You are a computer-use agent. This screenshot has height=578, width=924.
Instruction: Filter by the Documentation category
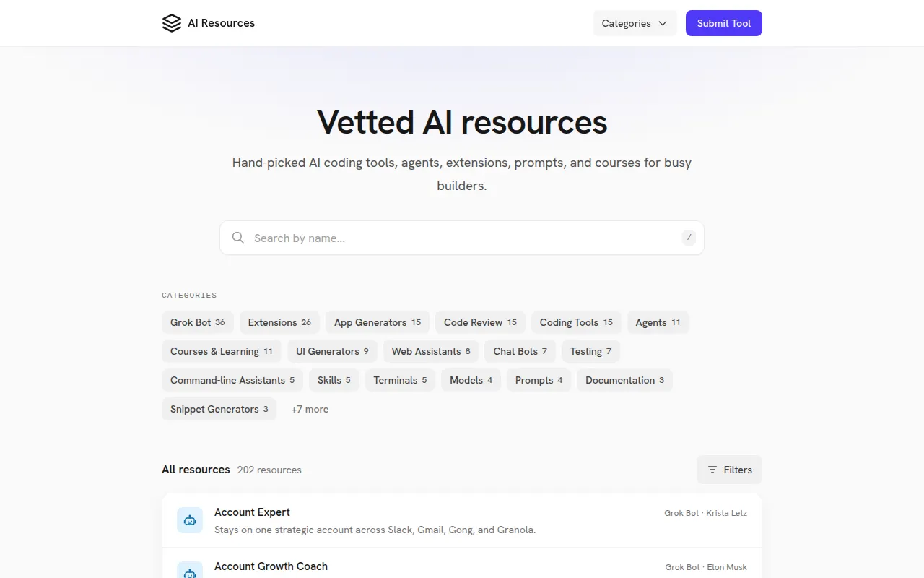(624, 380)
